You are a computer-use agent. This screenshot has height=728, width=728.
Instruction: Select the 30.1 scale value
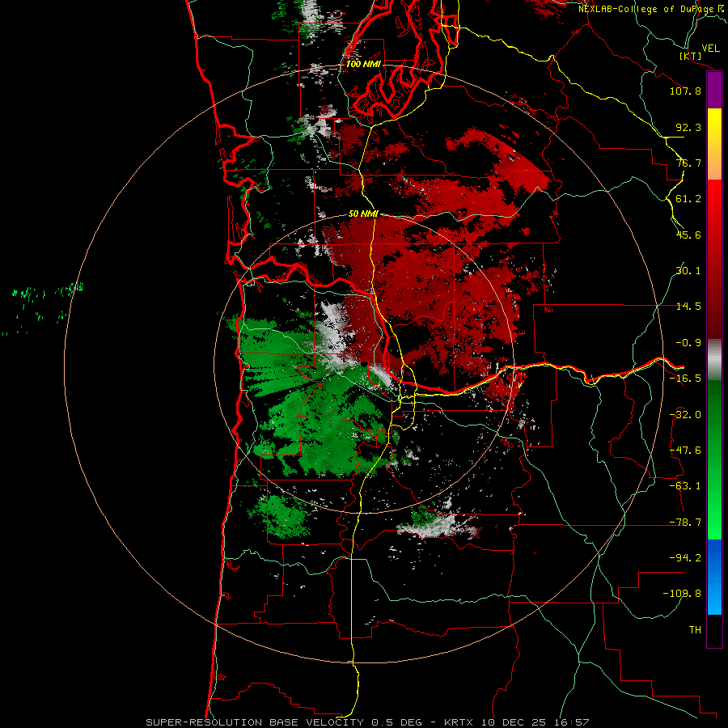pos(688,271)
